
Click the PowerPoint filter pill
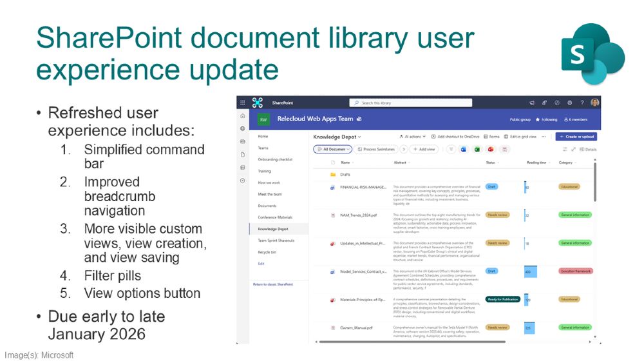[491, 149]
